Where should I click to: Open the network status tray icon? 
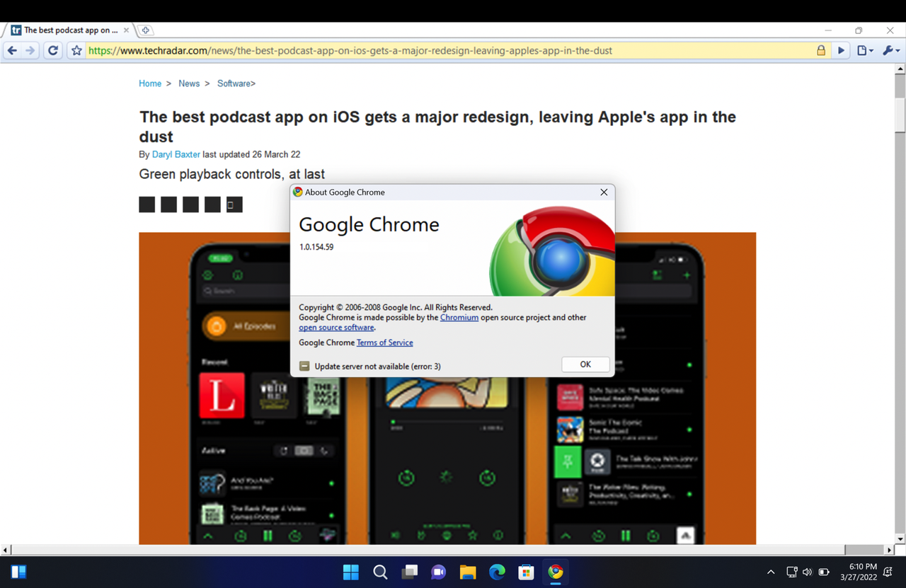[792, 572]
